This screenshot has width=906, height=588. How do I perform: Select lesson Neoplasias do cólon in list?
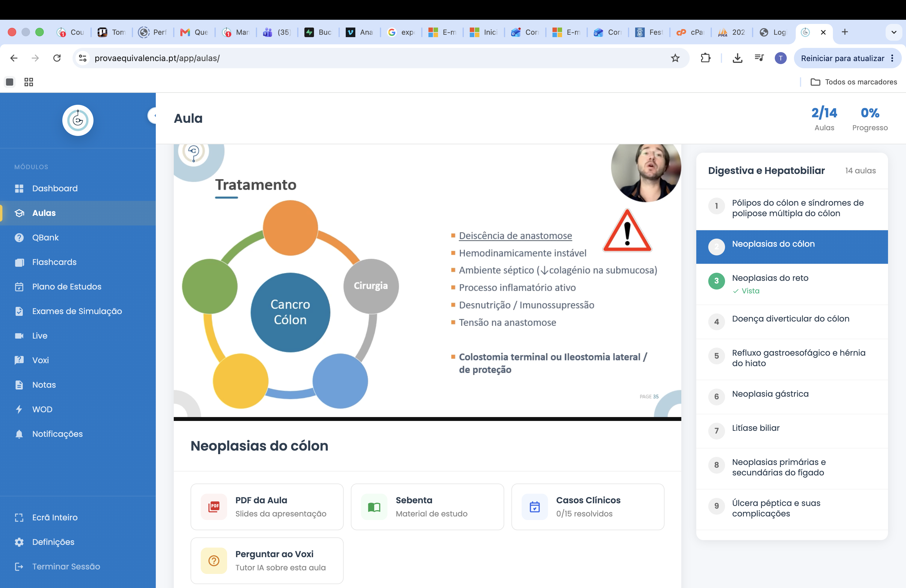(x=792, y=246)
